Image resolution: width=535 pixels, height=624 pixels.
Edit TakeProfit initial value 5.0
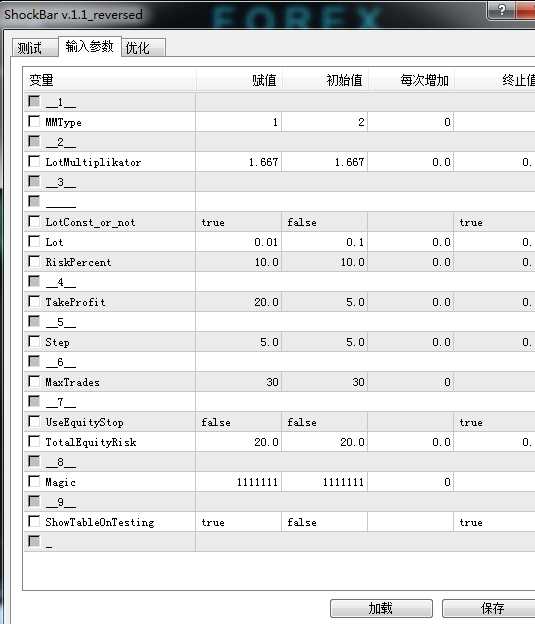click(x=325, y=302)
